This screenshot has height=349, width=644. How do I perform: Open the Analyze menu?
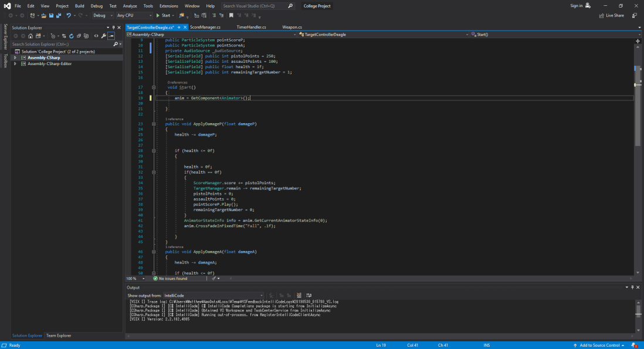[130, 6]
